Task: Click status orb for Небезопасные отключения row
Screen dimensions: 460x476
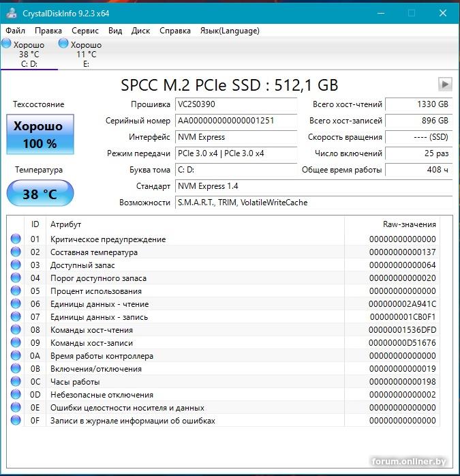Action: pyautogui.click(x=16, y=394)
